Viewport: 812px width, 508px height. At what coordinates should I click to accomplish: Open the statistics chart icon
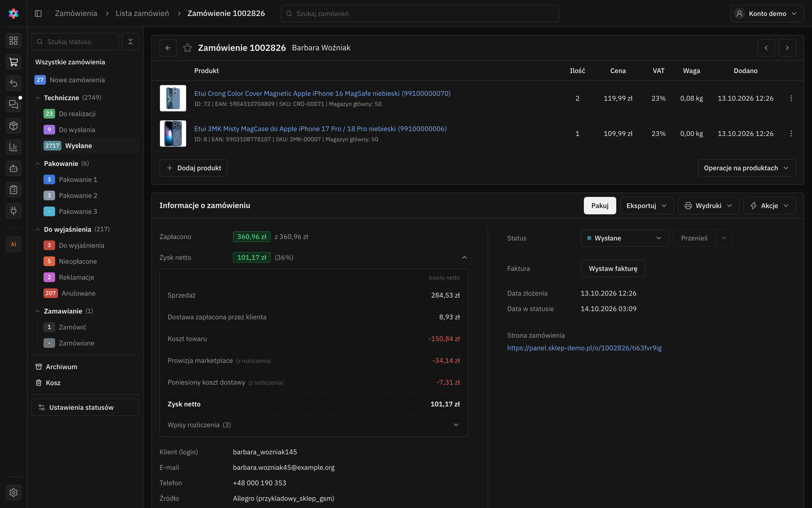click(x=14, y=147)
